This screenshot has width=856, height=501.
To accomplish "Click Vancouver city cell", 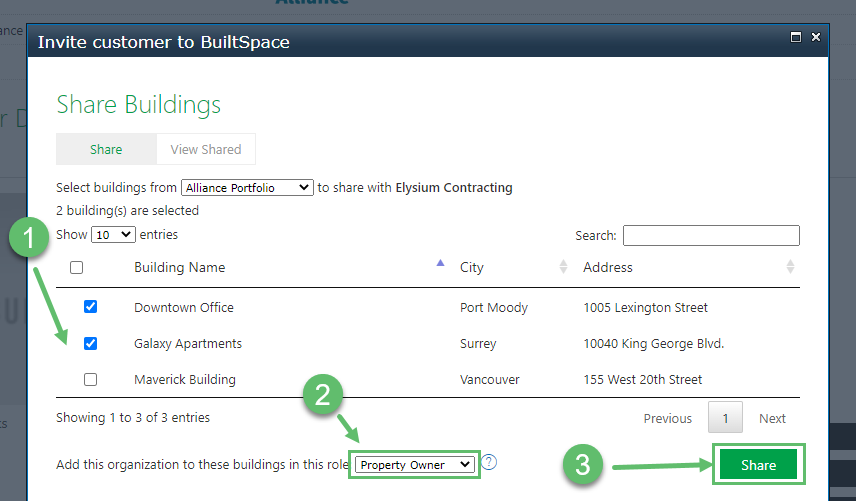I will coord(490,380).
